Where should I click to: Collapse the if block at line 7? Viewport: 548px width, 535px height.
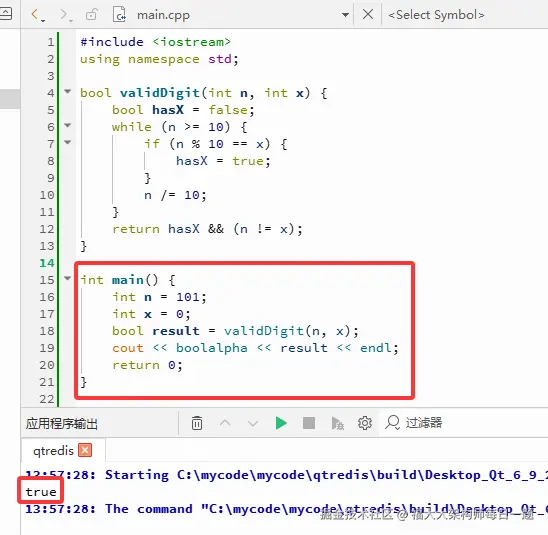[x=68, y=142]
